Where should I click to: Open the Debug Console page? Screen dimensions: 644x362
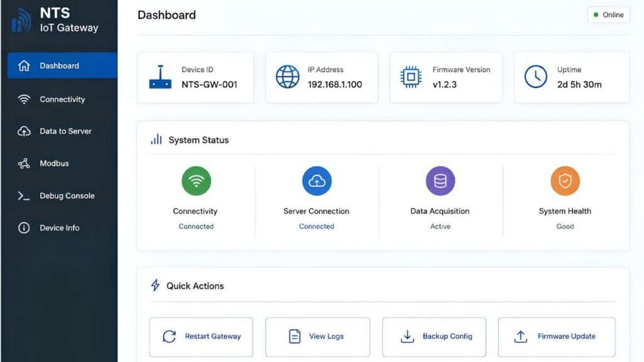[62, 196]
